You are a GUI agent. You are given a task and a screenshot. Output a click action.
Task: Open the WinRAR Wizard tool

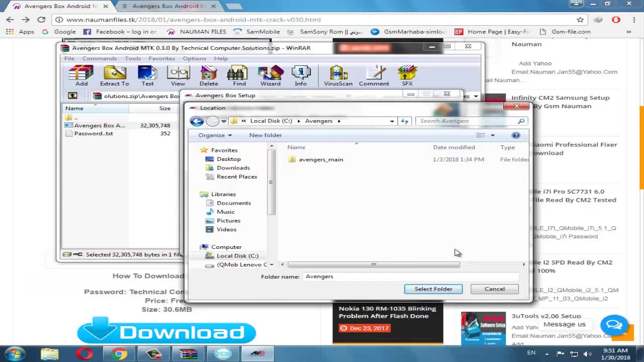pyautogui.click(x=270, y=75)
